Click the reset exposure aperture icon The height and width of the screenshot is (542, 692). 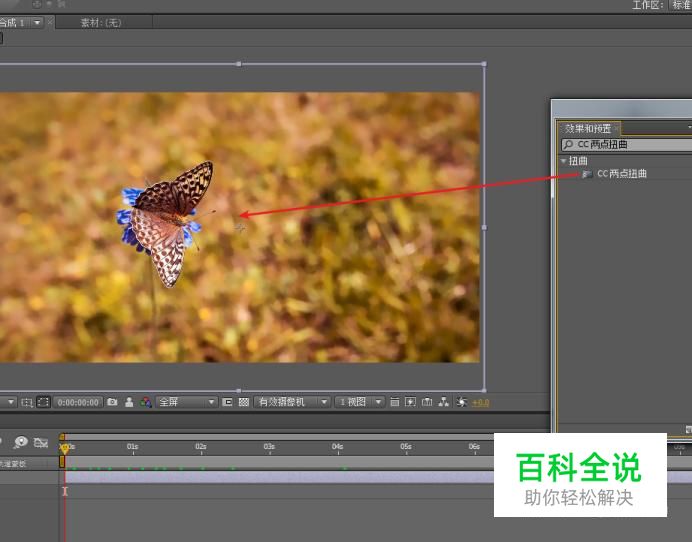[461, 402]
